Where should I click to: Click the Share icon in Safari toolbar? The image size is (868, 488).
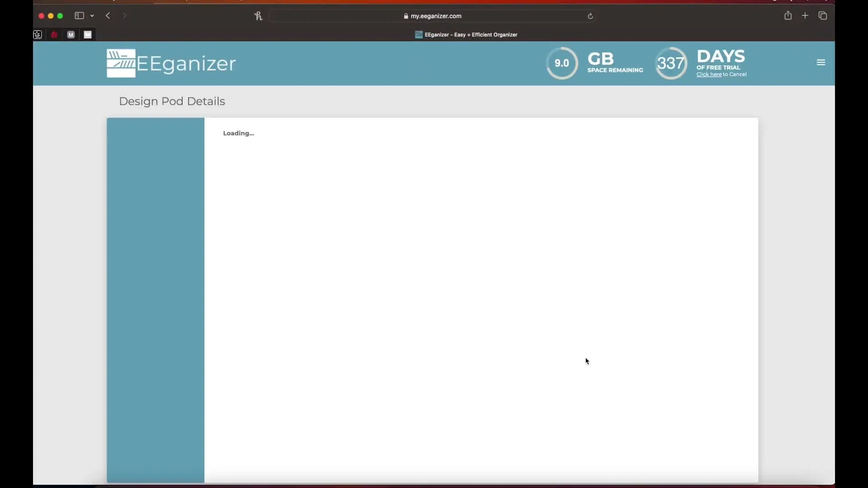[x=788, y=16]
